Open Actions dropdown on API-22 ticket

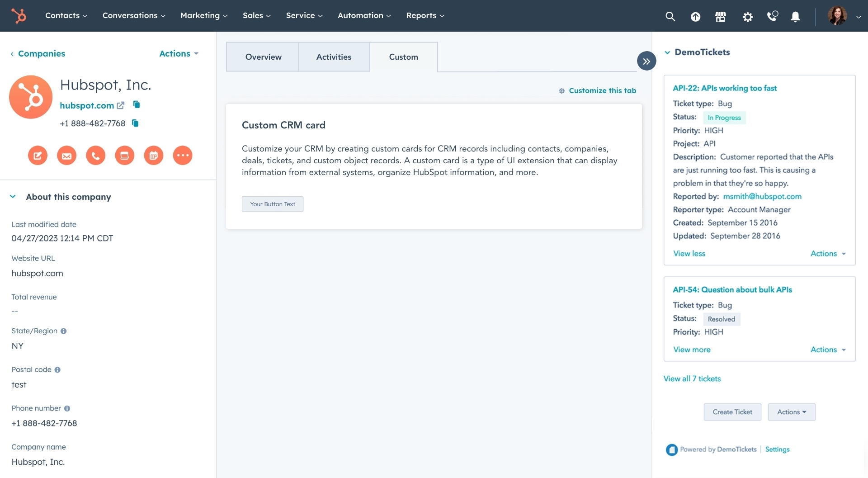(x=828, y=254)
